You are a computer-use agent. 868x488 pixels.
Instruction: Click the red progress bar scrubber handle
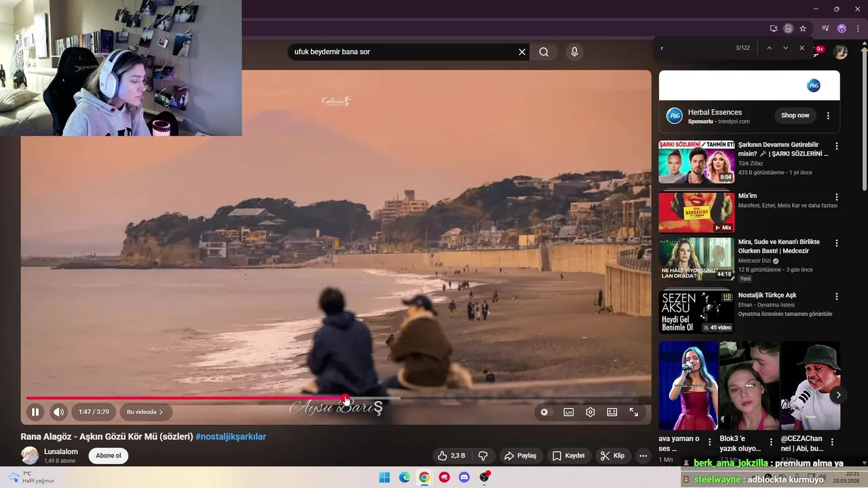(346, 399)
